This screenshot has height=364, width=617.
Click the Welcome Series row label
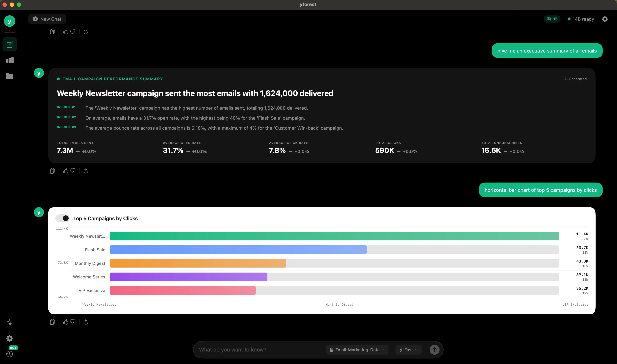coord(89,277)
